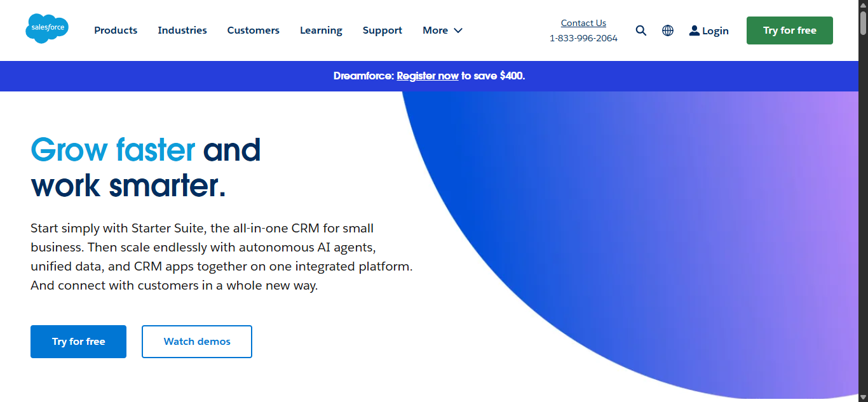Click the Salesforce cloud logo
Viewport: 868px width, 402px height.
point(47,29)
